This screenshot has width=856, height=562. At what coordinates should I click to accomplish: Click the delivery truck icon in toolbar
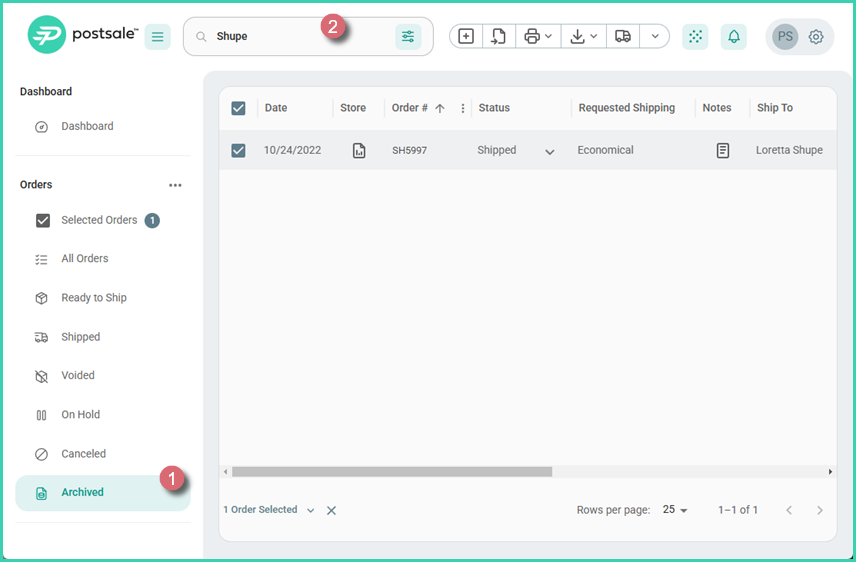click(623, 37)
